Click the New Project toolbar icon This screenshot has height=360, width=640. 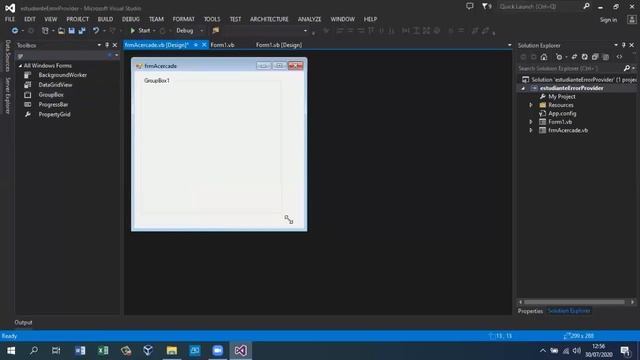tap(45, 31)
